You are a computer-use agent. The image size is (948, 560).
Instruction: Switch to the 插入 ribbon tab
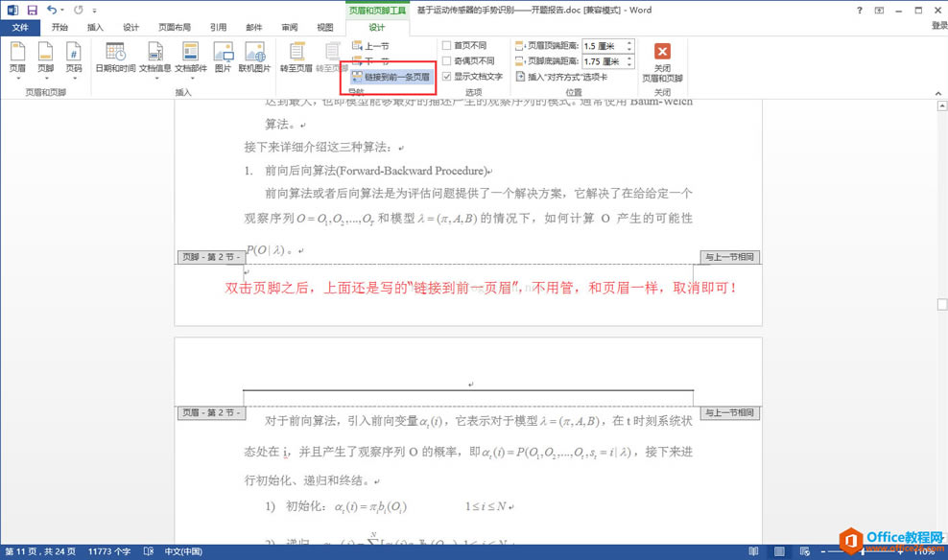click(95, 27)
